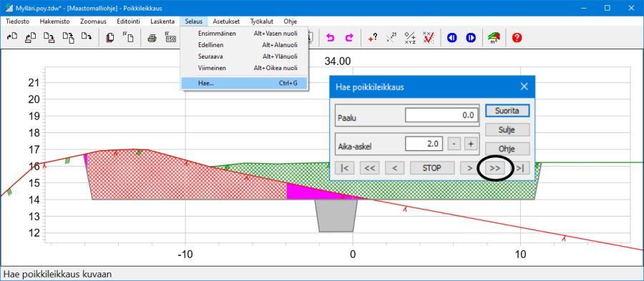This screenshot has width=644, height=281.
Task: Click the blue next cross-section icon
Action: click(471, 38)
